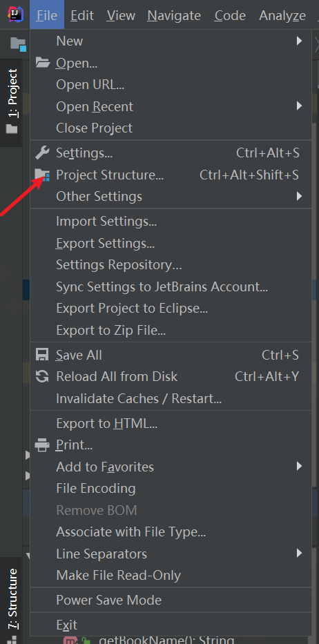
Task: Open the Navigate menu
Action: click(174, 15)
